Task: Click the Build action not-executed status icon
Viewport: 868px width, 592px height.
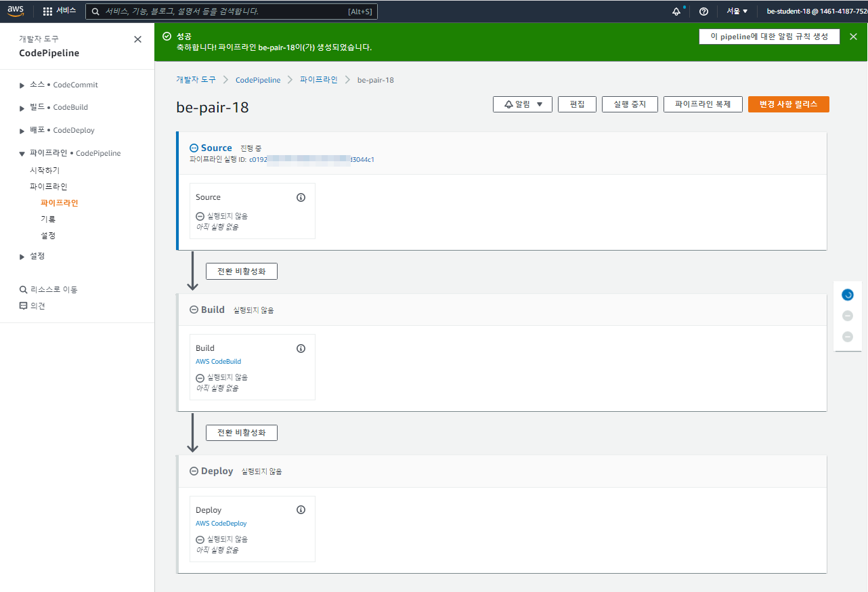Action: 200,378
